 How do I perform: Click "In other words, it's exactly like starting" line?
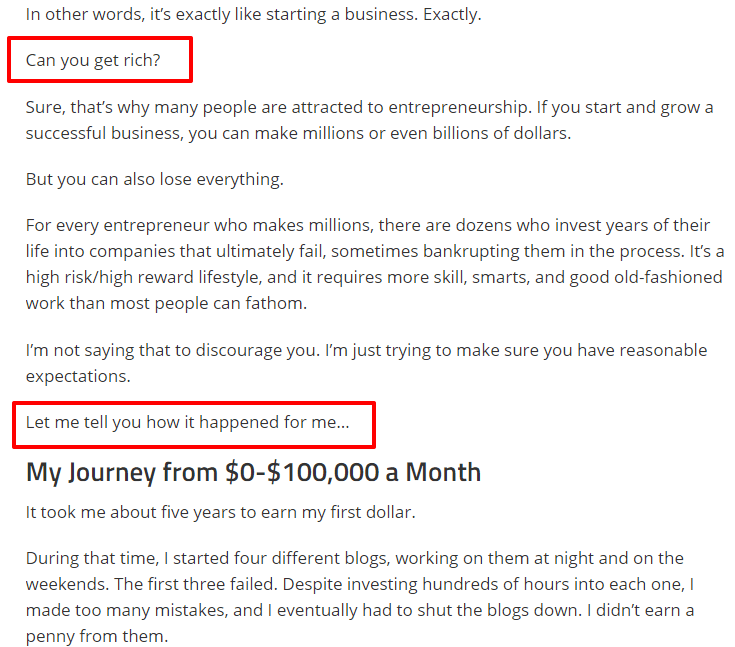(x=254, y=15)
